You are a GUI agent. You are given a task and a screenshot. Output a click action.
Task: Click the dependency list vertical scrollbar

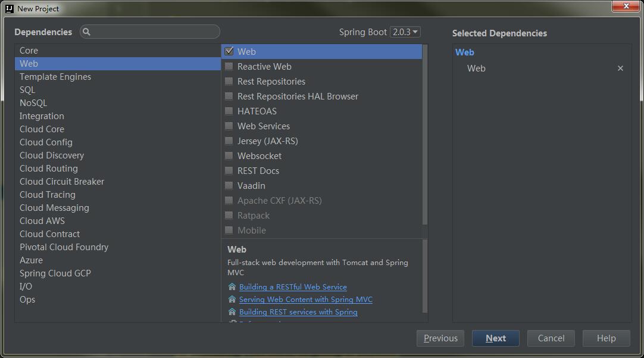[425, 135]
